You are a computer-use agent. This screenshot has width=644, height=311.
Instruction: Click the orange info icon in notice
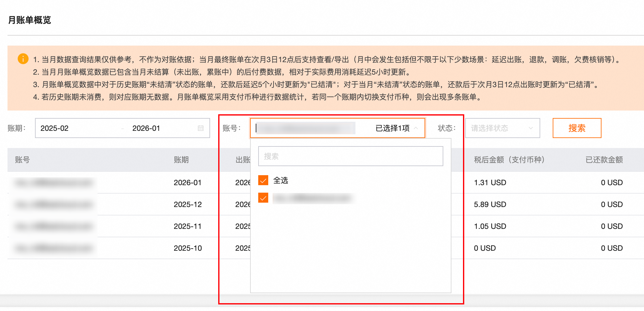pos(23,59)
